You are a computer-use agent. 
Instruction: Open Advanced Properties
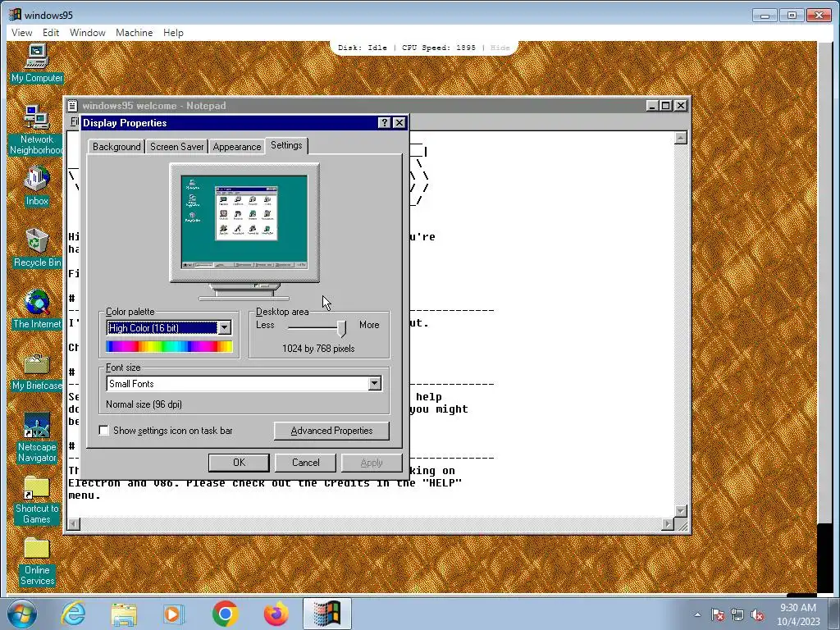(x=331, y=431)
